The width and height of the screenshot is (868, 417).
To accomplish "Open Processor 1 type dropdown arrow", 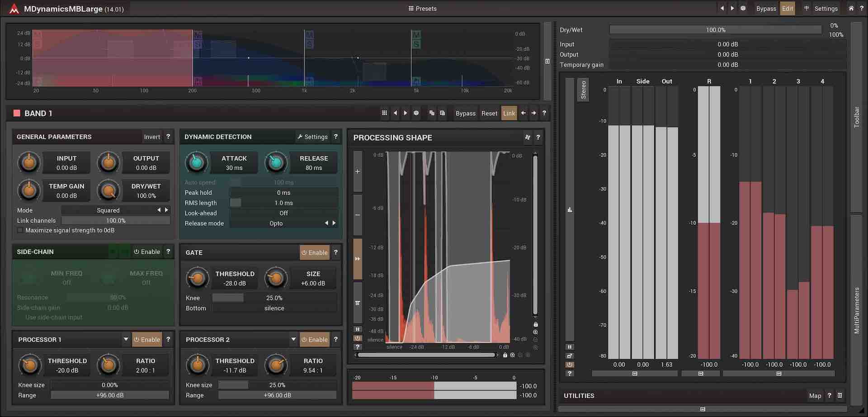I will click(126, 339).
